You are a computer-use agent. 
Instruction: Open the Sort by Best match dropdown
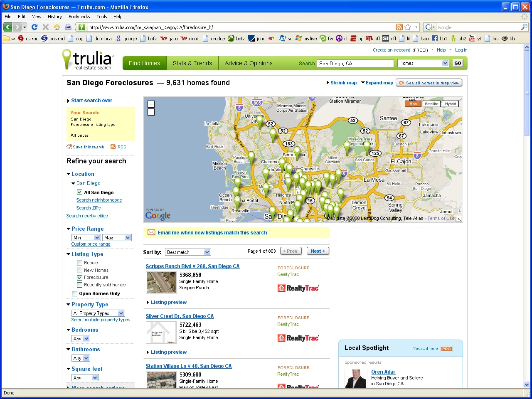188,252
